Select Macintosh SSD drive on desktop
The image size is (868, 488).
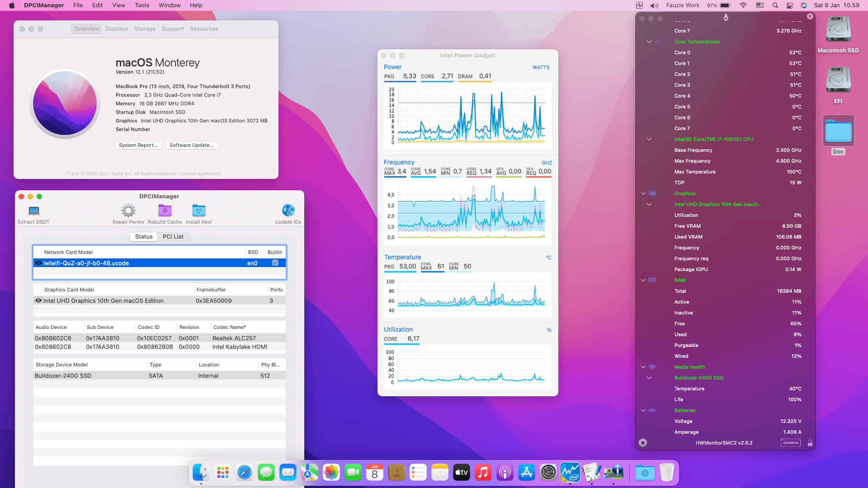(x=838, y=30)
